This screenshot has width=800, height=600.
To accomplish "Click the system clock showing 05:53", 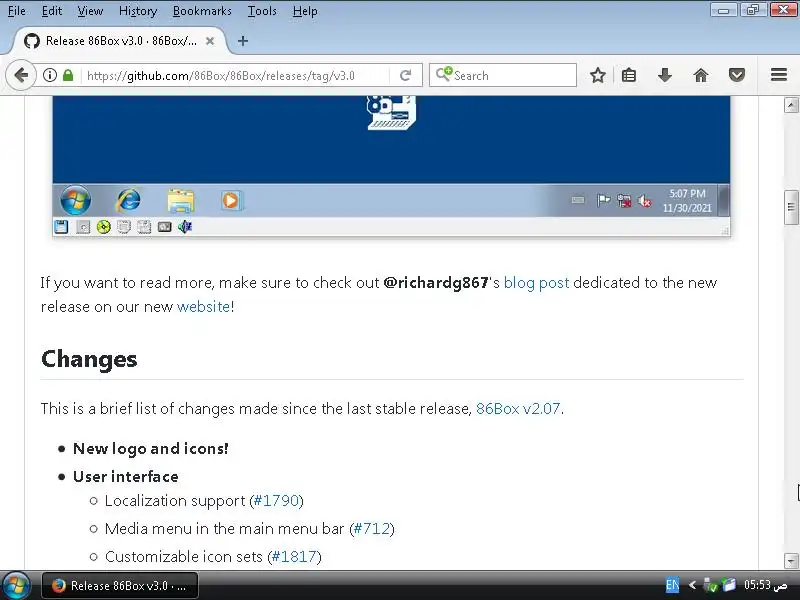I will point(765,585).
